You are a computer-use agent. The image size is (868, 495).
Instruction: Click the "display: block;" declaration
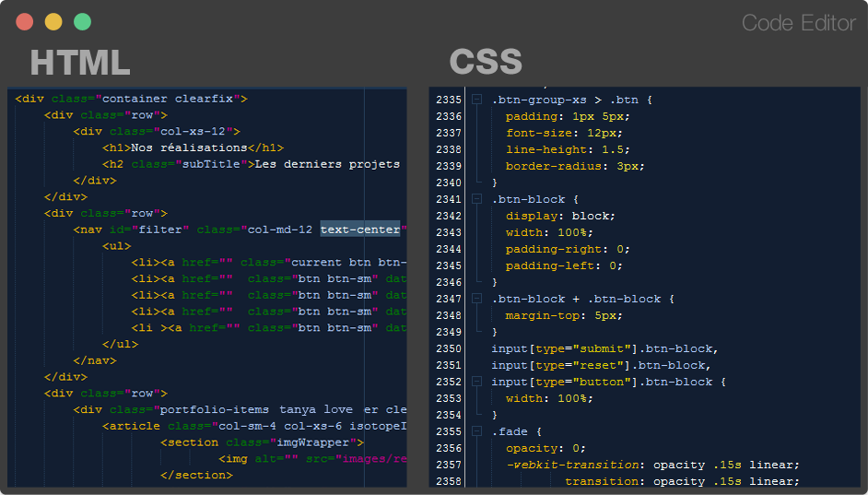coord(560,216)
